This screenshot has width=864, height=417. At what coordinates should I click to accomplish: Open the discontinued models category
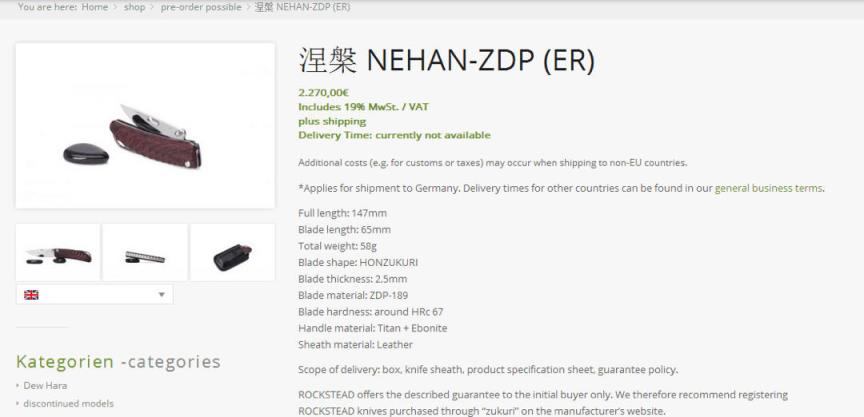pyautogui.click(x=68, y=403)
